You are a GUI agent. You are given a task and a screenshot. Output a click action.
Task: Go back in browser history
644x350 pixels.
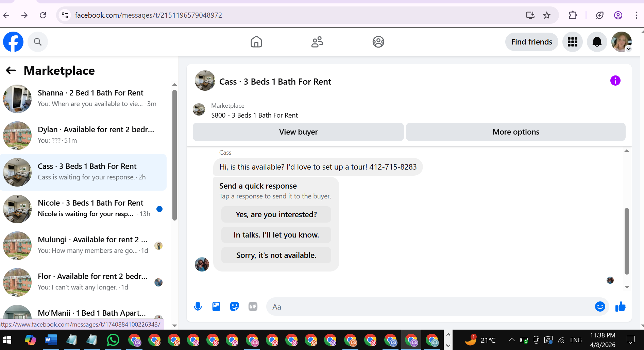pos(6,15)
